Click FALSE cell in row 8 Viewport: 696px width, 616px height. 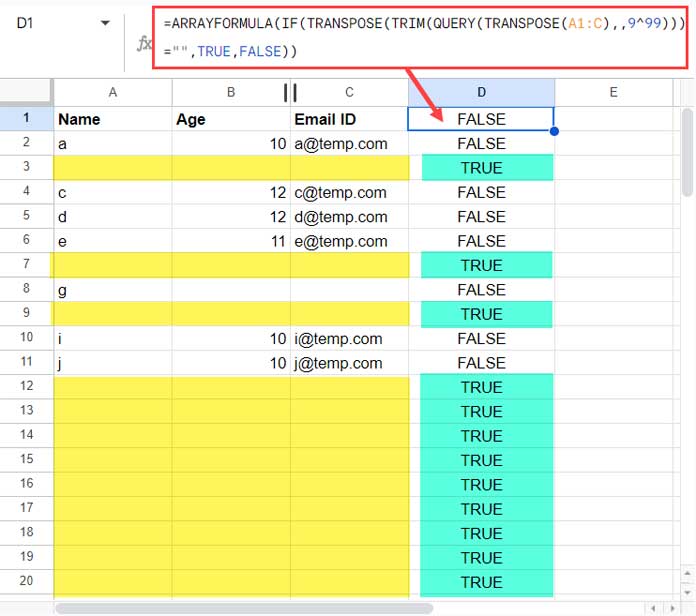(x=481, y=290)
